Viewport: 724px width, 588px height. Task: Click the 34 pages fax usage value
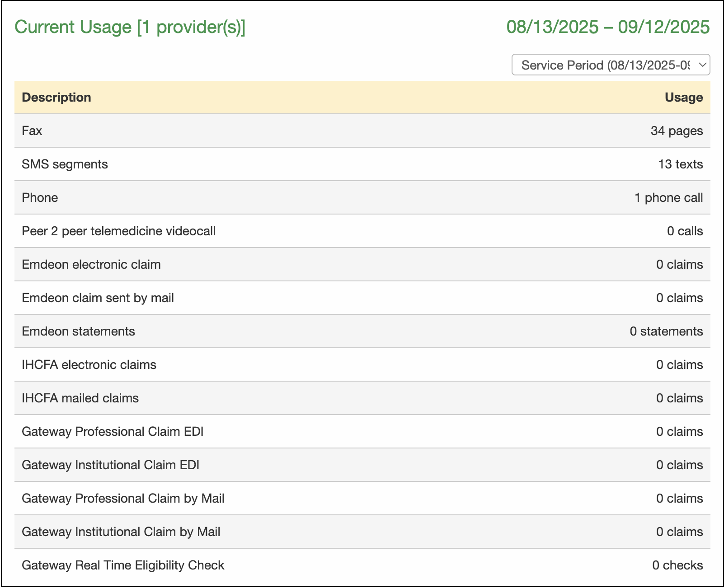point(676,131)
